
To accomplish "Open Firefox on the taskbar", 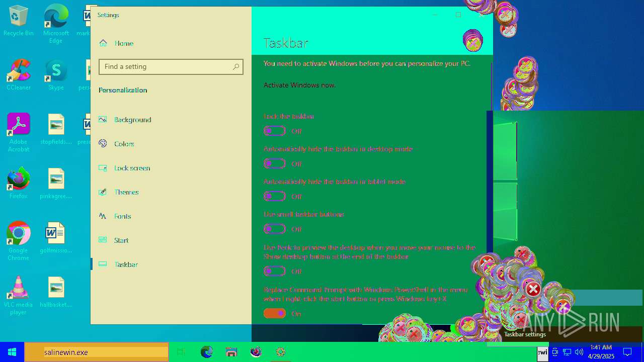I will [x=256, y=352].
